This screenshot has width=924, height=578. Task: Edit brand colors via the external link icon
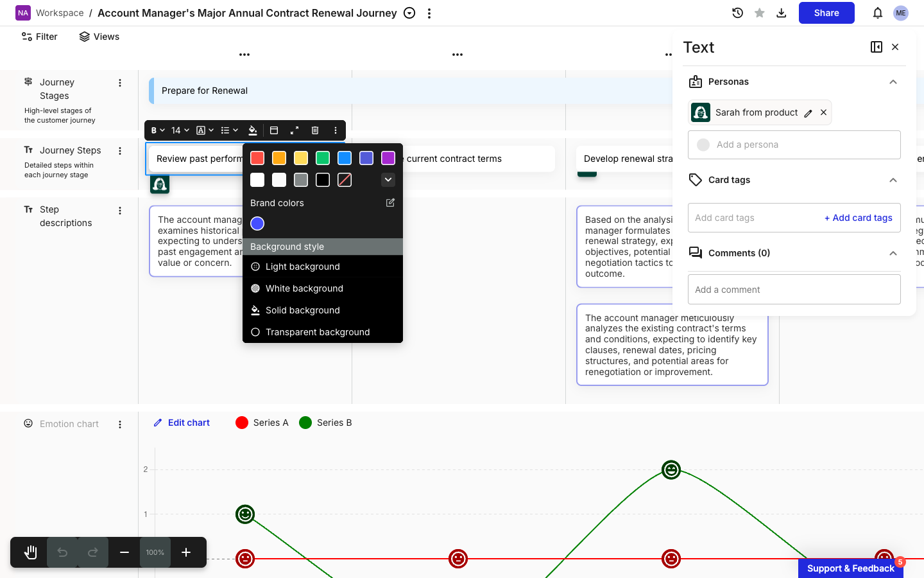(x=390, y=202)
